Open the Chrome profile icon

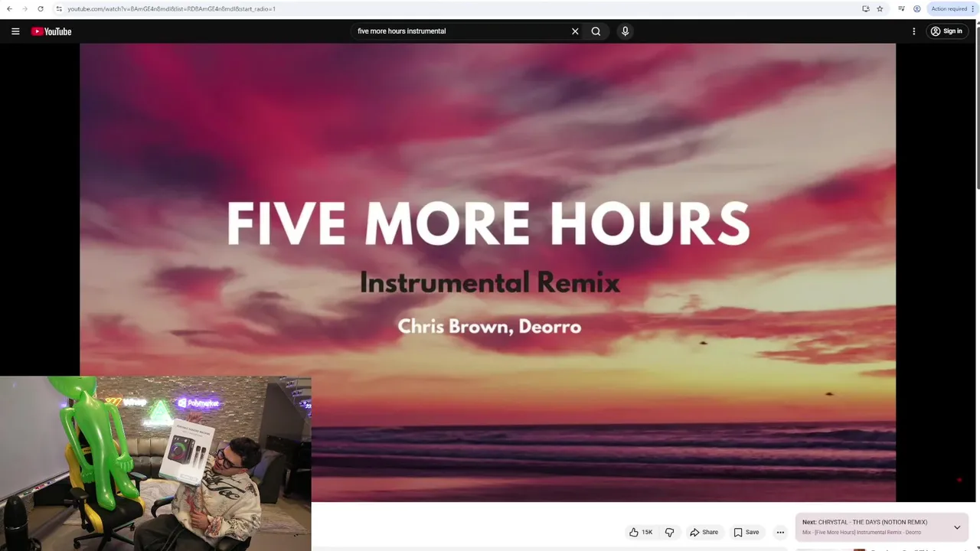(916, 9)
